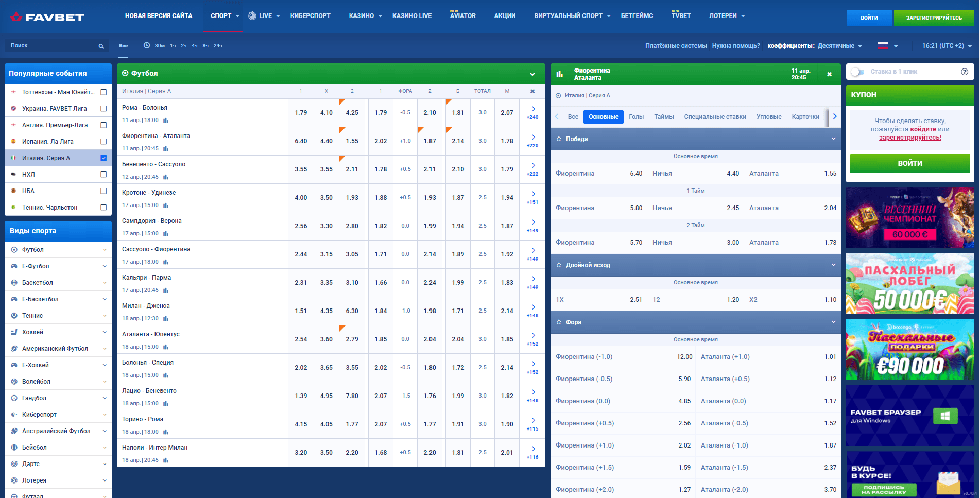The width and height of the screenshot is (980, 498).
Task: Check the НБА checkbox
Action: point(104,191)
